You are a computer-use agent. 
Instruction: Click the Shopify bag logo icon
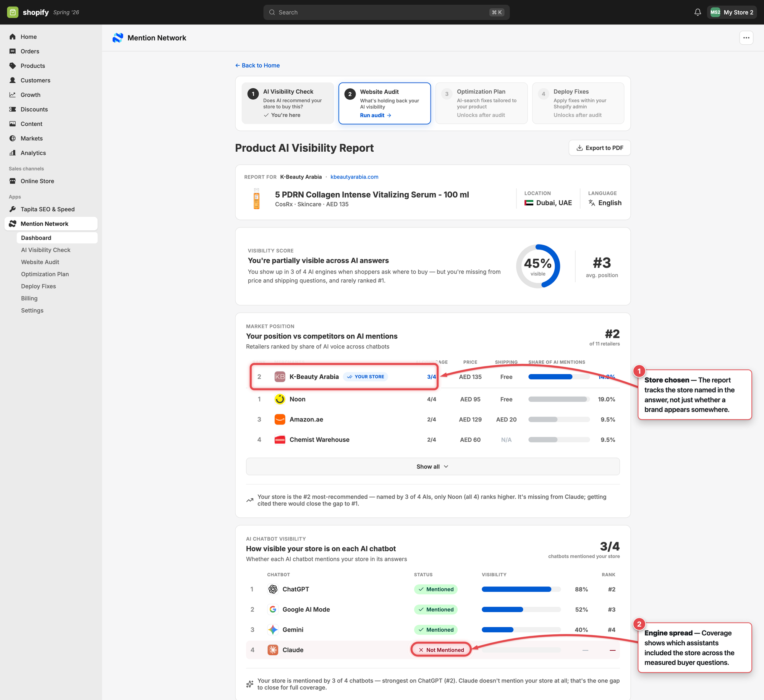pos(13,12)
